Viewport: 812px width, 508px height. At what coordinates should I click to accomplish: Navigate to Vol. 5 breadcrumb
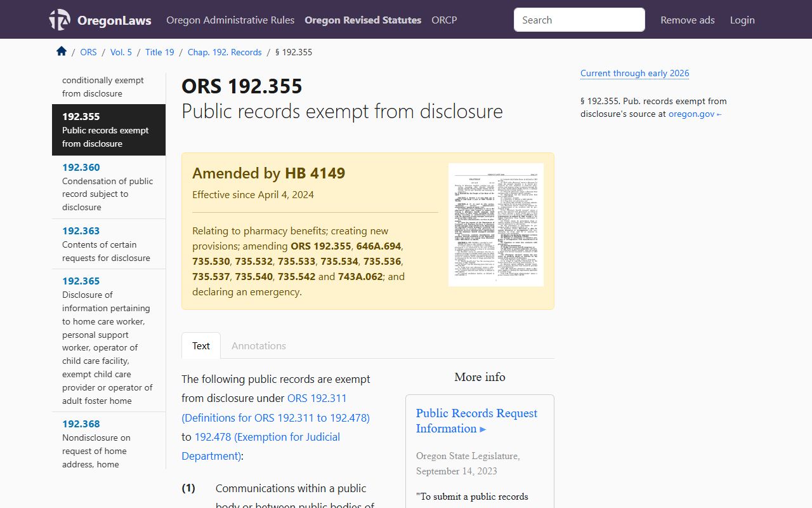pos(121,52)
